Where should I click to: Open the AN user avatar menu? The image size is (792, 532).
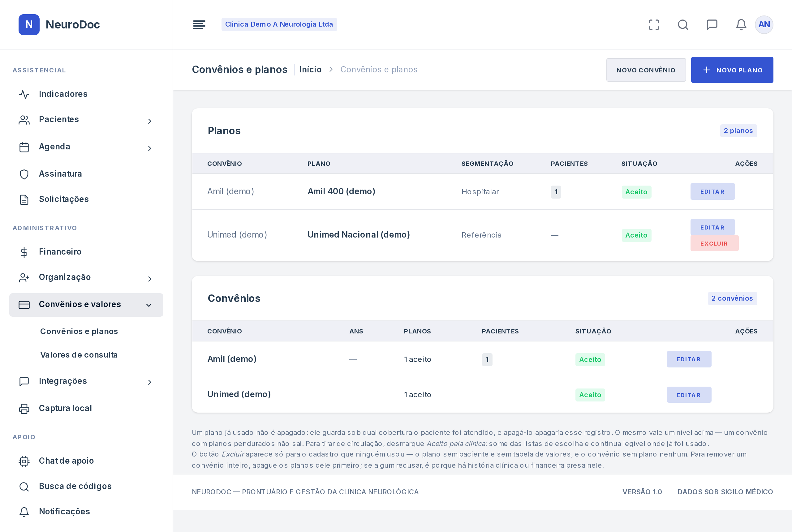point(764,24)
